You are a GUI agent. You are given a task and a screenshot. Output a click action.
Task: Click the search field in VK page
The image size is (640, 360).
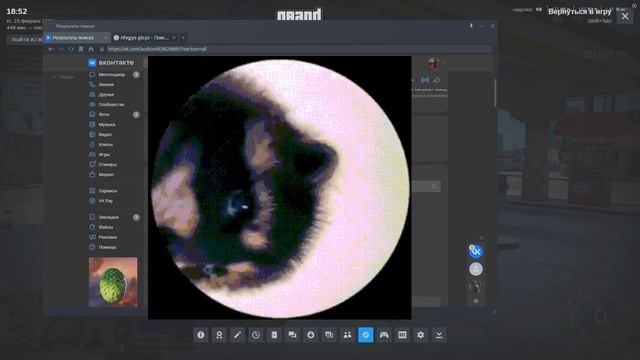tap(426, 187)
